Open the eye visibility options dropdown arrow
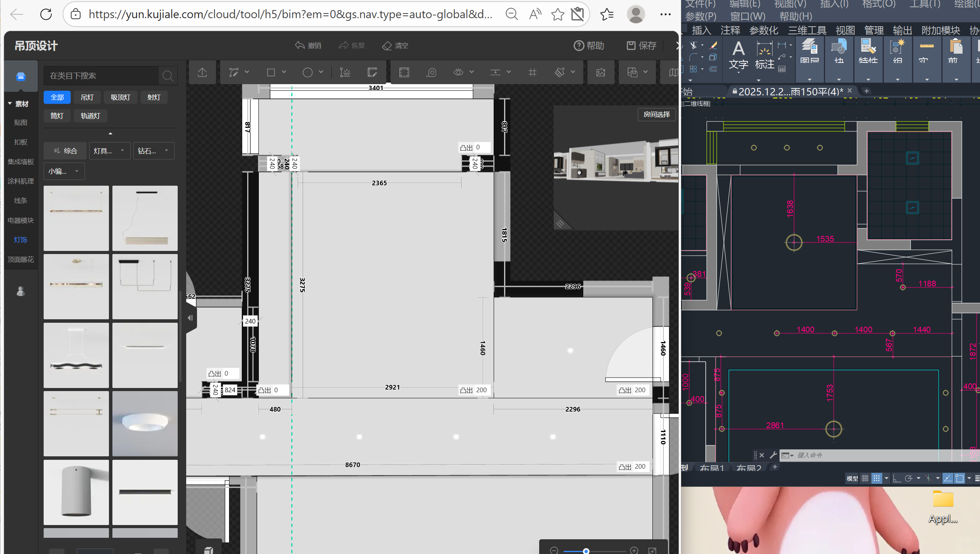The image size is (980, 554). click(x=472, y=72)
